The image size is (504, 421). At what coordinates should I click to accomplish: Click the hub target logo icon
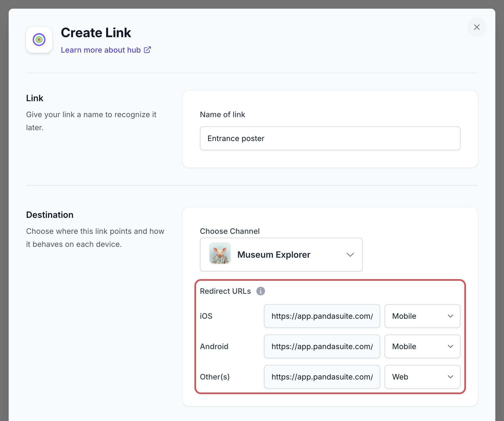pos(39,40)
